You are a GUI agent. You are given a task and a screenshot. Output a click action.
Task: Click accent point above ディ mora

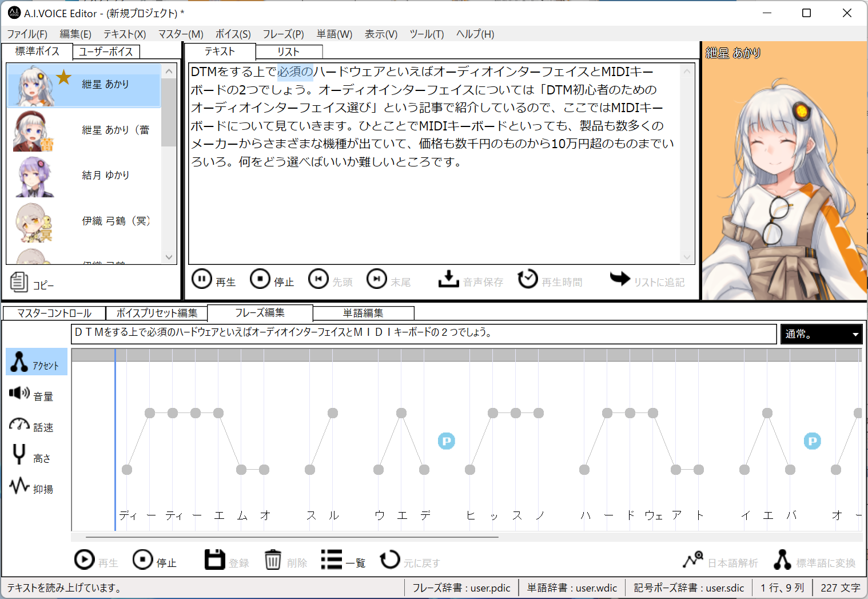coord(127,470)
